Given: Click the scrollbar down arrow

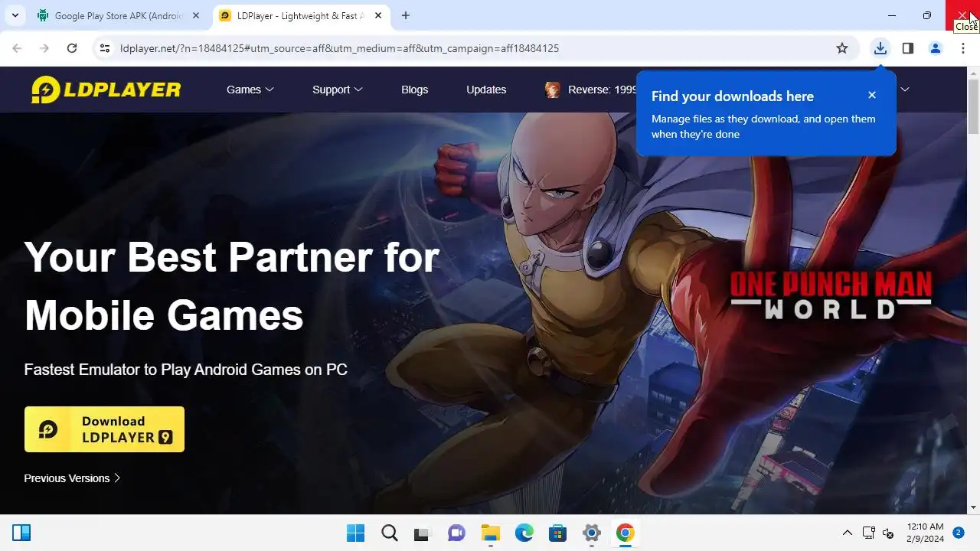Looking at the screenshot, I should (974, 507).
